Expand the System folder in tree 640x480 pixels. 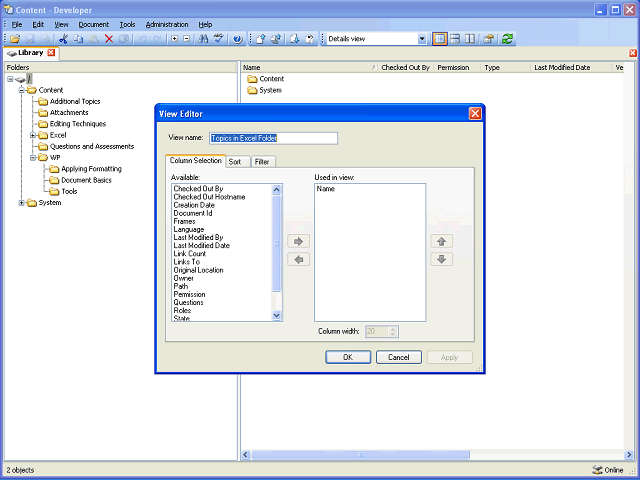click(x=22, y=202)
